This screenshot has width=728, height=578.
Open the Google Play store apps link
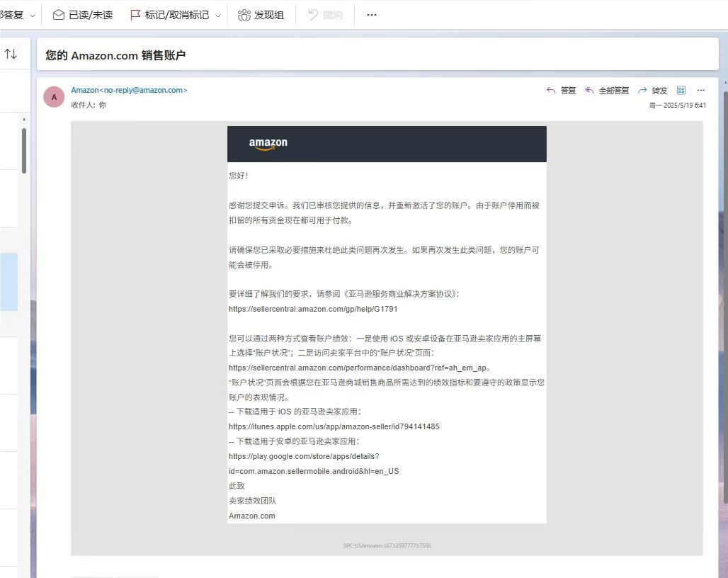(x=314, y=463)
